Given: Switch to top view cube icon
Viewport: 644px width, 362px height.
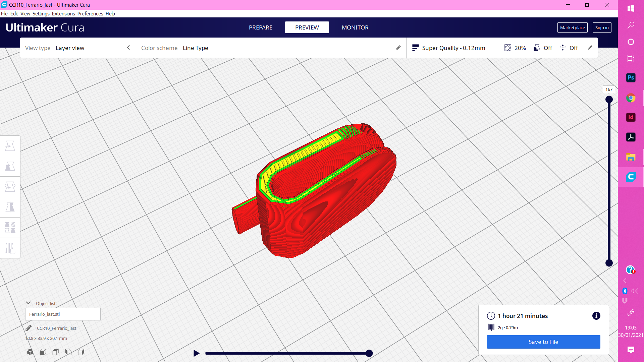Looking at the screenshot, I should [x=56, y=352].
